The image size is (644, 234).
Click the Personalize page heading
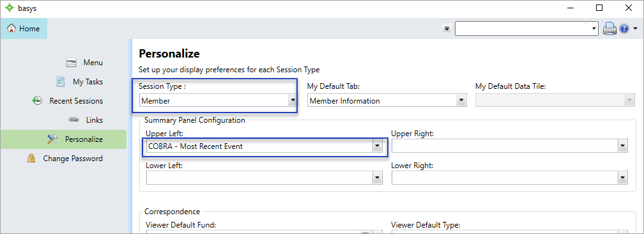(169, 54)
